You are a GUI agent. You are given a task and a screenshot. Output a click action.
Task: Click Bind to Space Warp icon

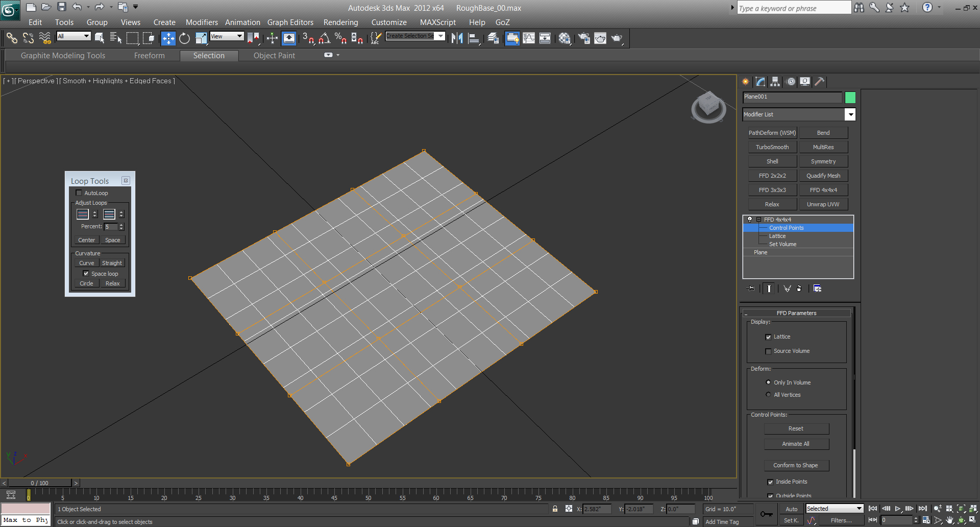(45, 38)
